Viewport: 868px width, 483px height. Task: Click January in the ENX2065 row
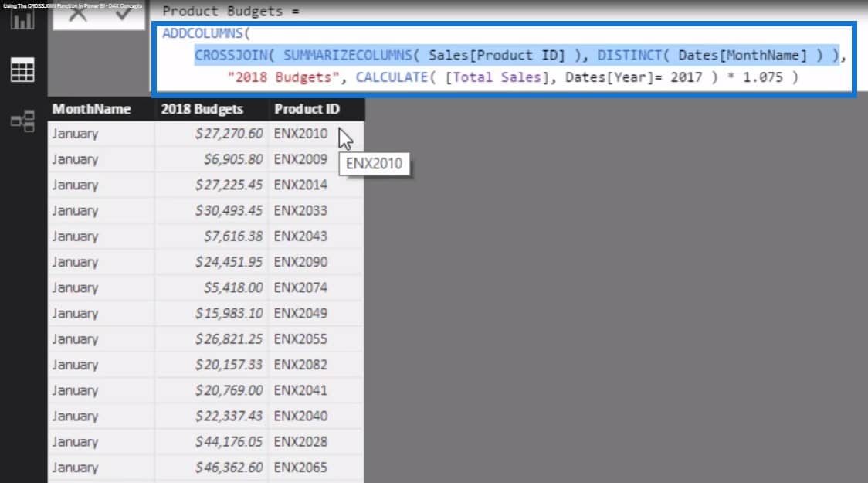[75, 468]
